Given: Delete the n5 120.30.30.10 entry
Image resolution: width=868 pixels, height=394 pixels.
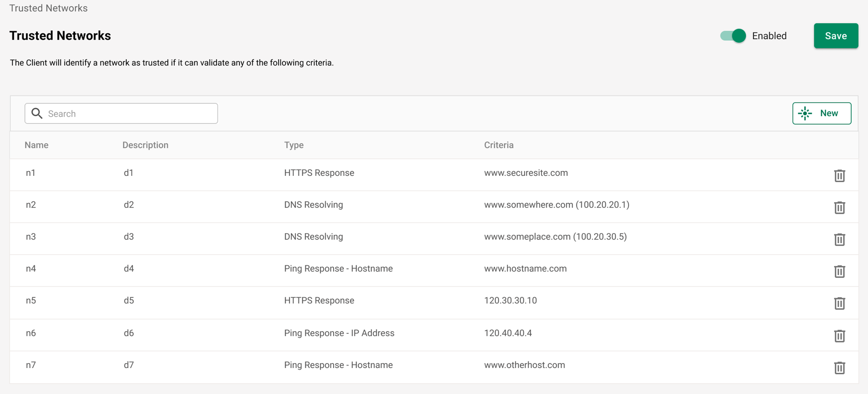Looking at the screenshot, I should pyautogui.click(x=839, y=303).
